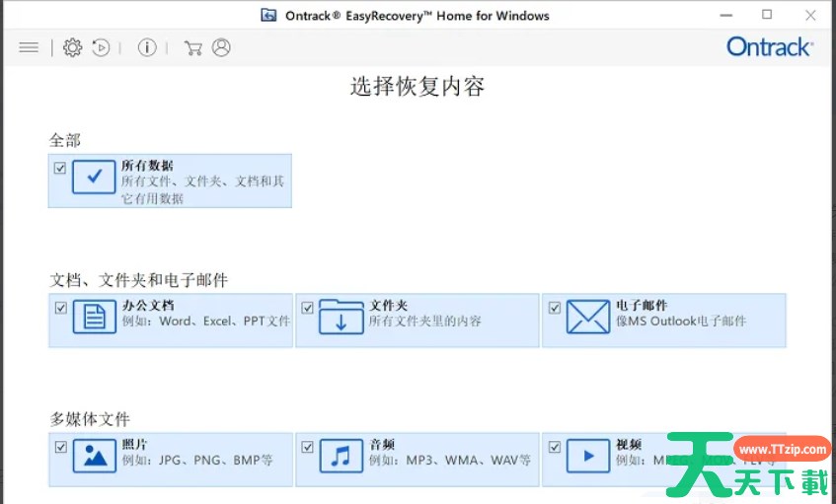Click the 文档、文件夹和电子邮件 heading
The height and width of the screenshot is (504, 836).
click(138, 280)
